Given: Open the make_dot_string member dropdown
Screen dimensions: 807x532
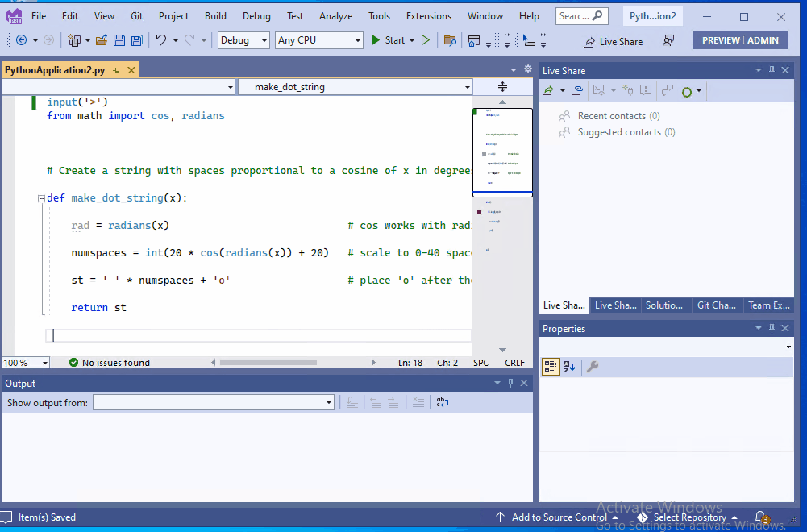Looking at the screenshot, I should 355,87.
